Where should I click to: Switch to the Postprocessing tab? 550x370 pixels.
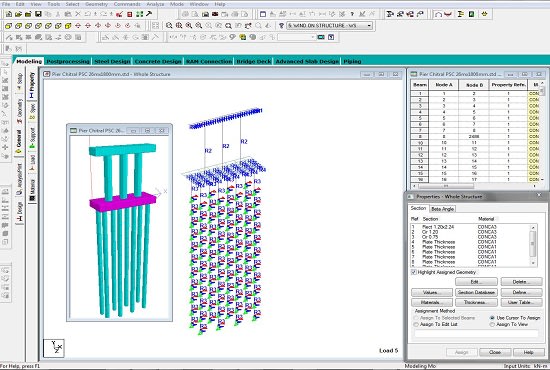coord(68,61)
